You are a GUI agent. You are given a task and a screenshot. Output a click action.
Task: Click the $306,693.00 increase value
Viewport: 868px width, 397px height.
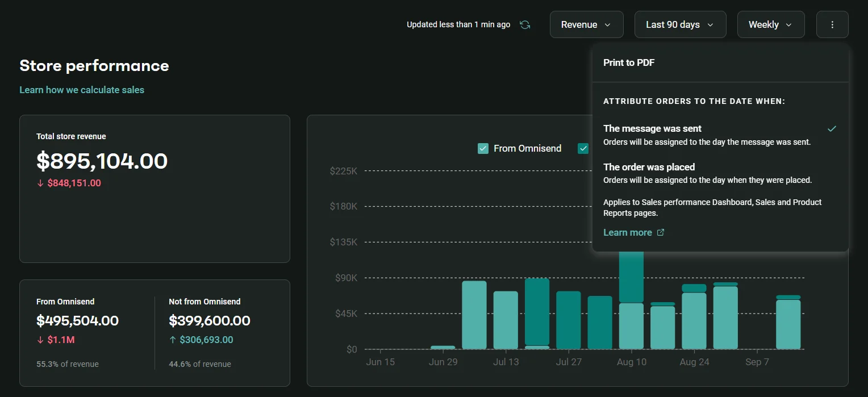click(206, 340)
